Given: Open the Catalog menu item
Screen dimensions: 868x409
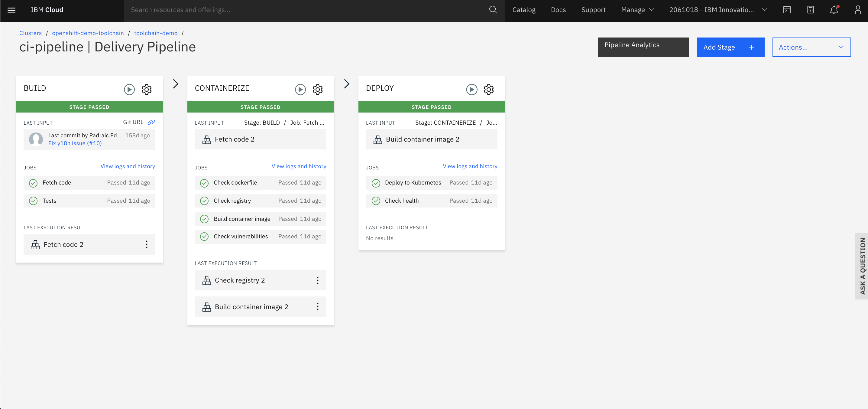Looking at the screenshot, I should tap(524, 10).
